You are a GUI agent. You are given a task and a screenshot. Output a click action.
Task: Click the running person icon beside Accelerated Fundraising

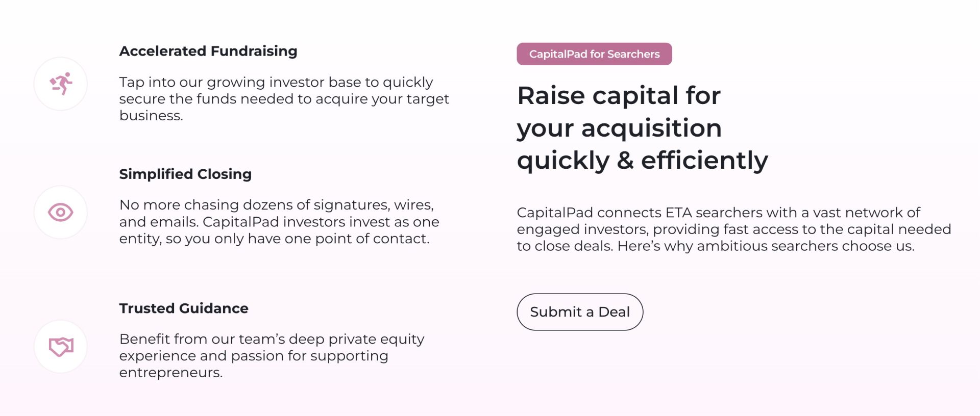pyautogui.click(x=60, y=83)
